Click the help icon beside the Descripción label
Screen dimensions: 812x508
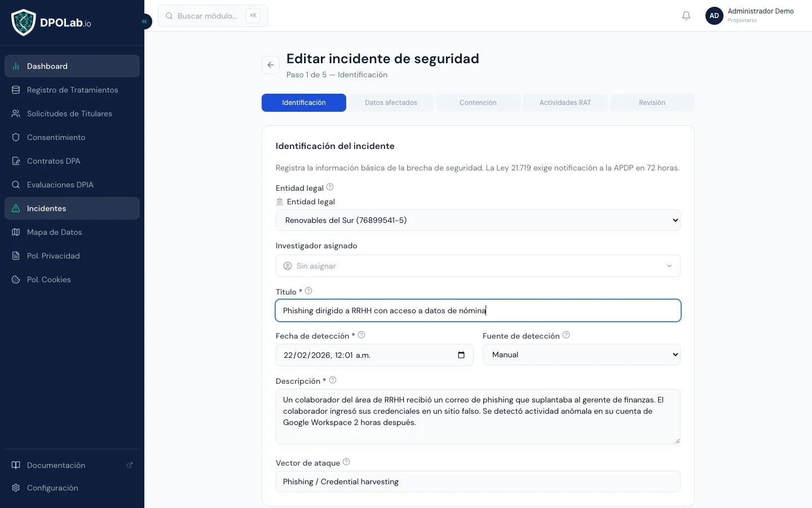[x=333, y=380]
